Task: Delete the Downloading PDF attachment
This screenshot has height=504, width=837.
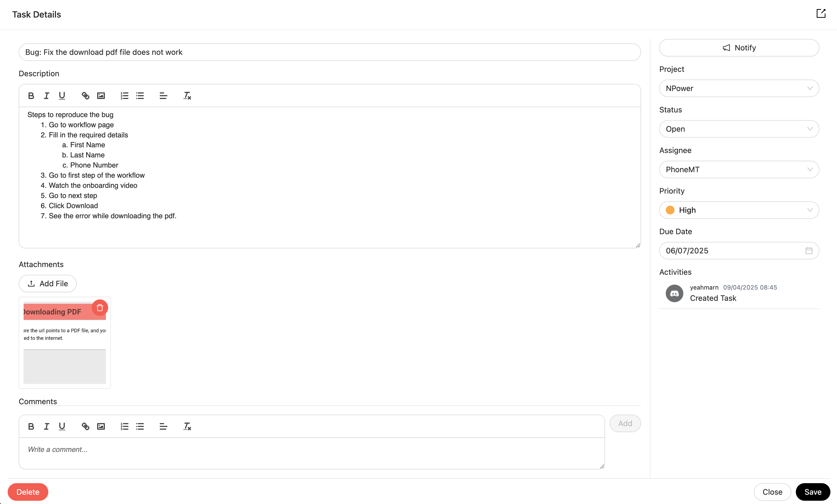Action: (x=100, y=308)
